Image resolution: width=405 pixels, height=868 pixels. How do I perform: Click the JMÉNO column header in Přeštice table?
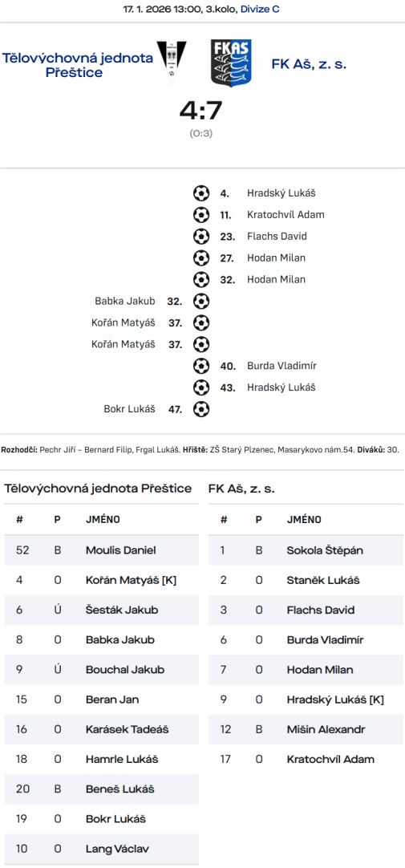(103, 520)
